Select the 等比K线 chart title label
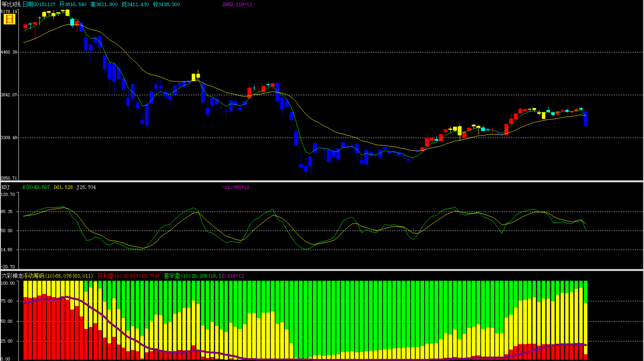The image size is (644, 361). coord(11,4)
